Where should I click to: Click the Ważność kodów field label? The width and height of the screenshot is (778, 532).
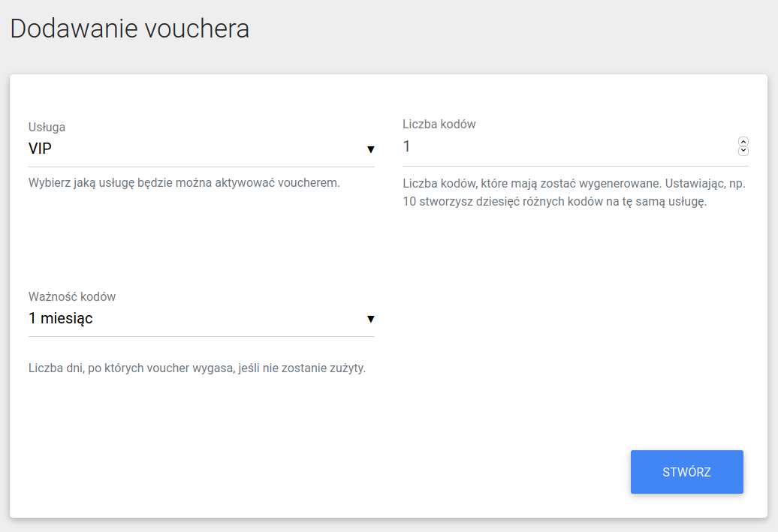72,296
